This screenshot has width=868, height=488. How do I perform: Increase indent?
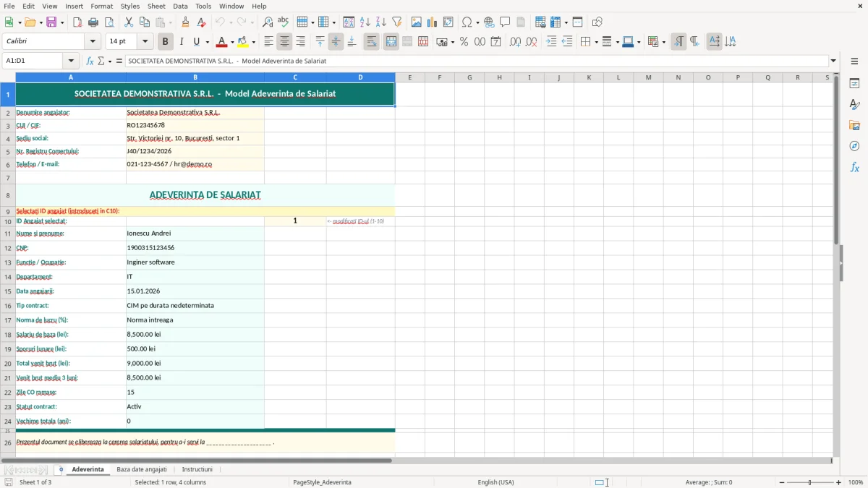tap(551, 42)
